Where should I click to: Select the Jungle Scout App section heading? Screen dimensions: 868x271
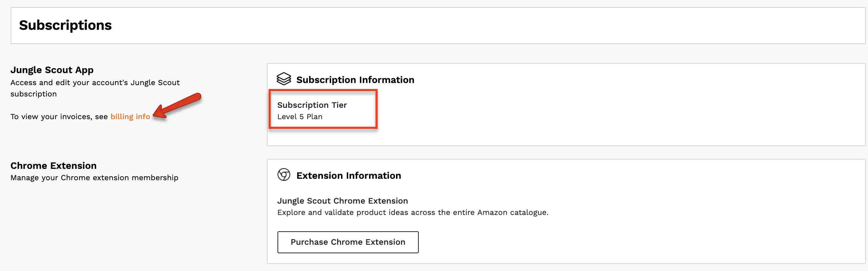point(52,70)
